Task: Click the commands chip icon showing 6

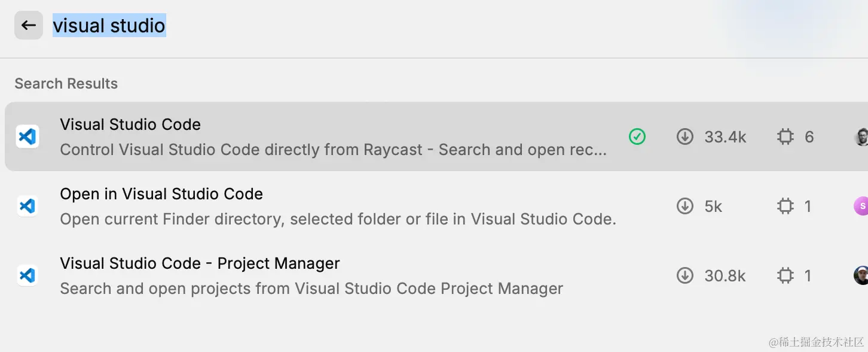Action: [x=785, y=137]
